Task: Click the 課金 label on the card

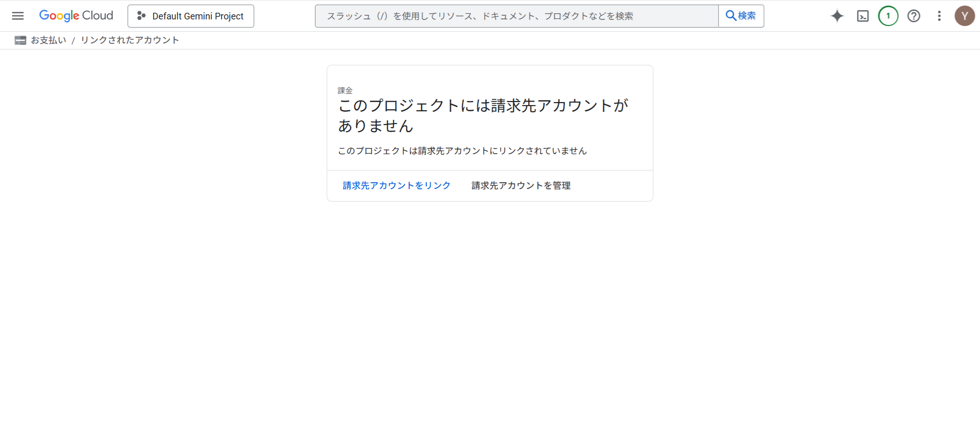Action: pos(345,91)
